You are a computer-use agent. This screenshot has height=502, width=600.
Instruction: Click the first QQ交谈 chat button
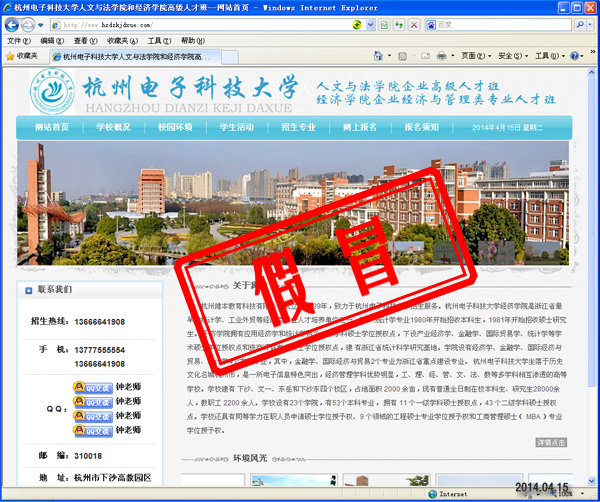[x=93, y=387]
